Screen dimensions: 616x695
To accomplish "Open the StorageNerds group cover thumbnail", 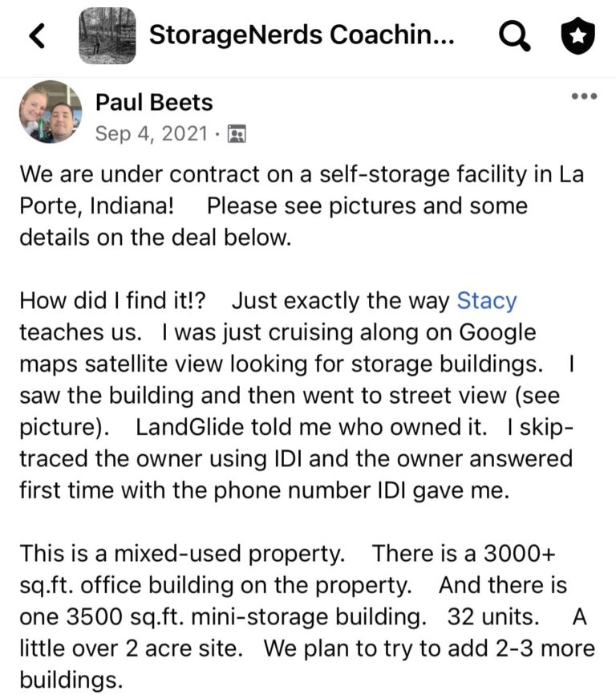I will [106, 35].
